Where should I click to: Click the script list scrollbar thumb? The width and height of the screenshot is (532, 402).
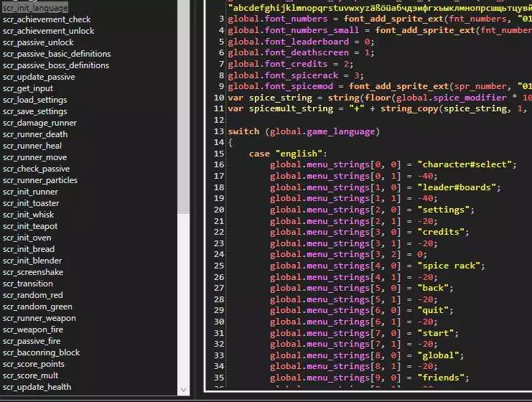(184, 107)
